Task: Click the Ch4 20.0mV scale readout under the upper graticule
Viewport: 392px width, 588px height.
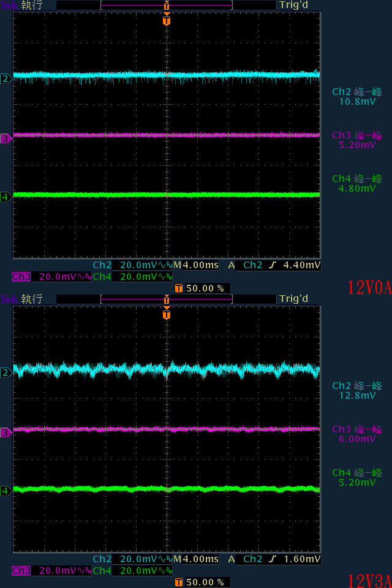Action: tap(132, 277)
